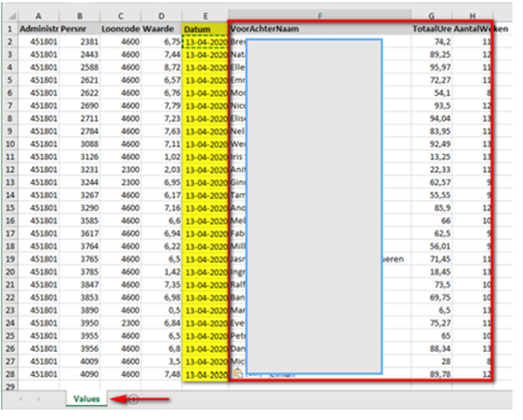Select Persnr cell 3890

pos(80,311)
